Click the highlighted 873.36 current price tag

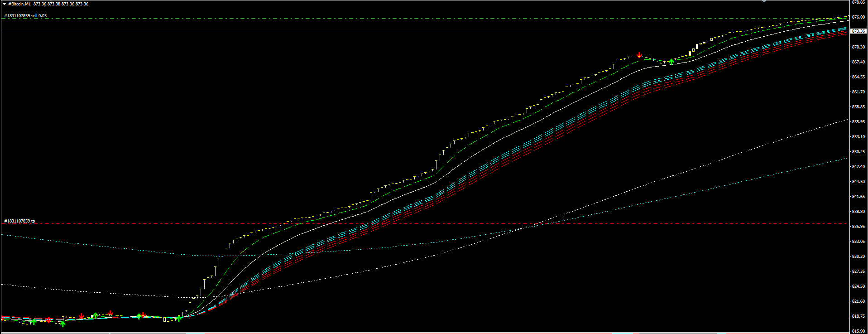coord(858,31)
